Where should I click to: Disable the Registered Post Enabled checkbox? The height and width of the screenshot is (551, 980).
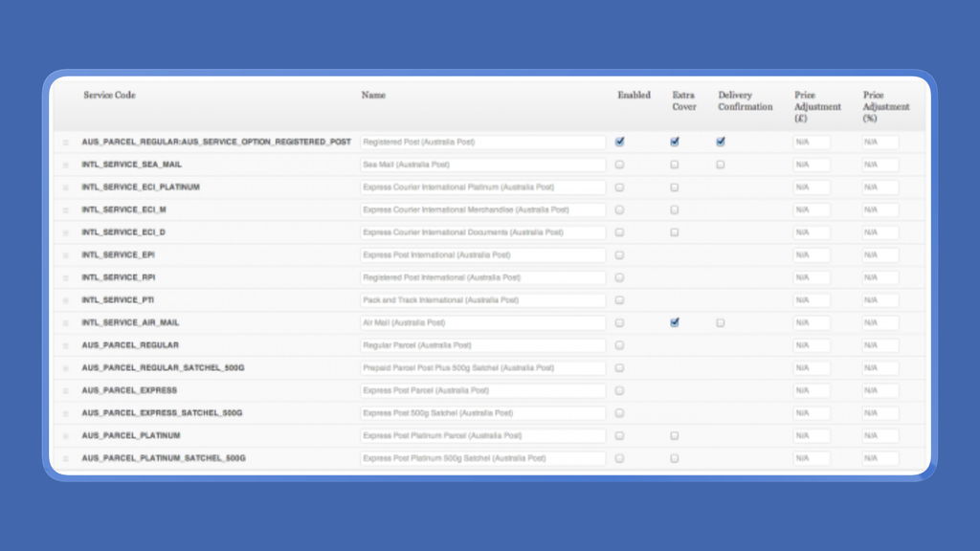coord(619,142)
